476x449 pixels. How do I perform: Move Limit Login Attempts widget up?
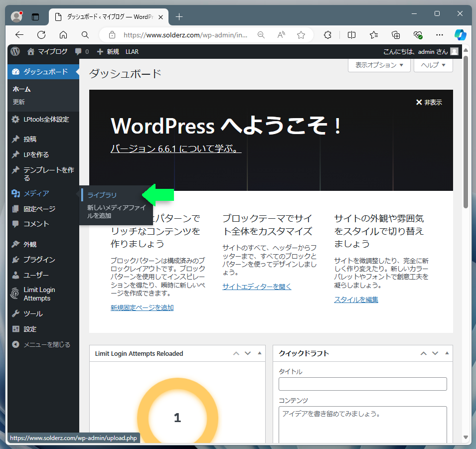click(x=236, y=353)
